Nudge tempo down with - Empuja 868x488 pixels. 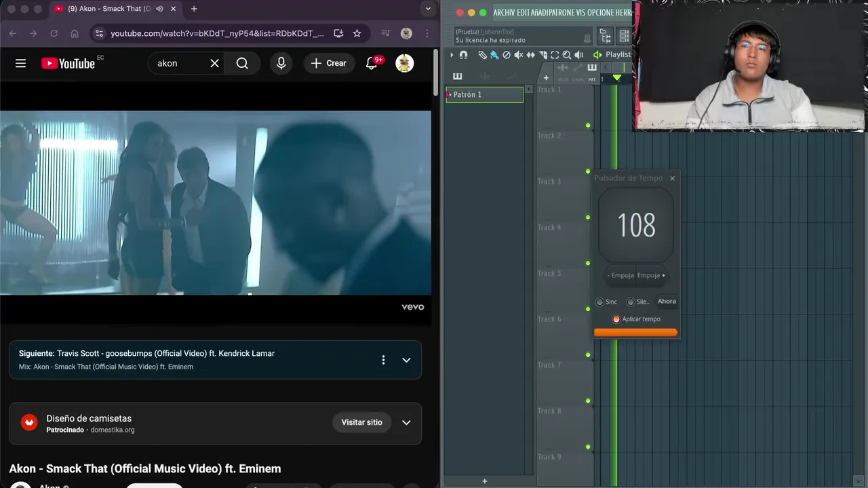(620, 275)
